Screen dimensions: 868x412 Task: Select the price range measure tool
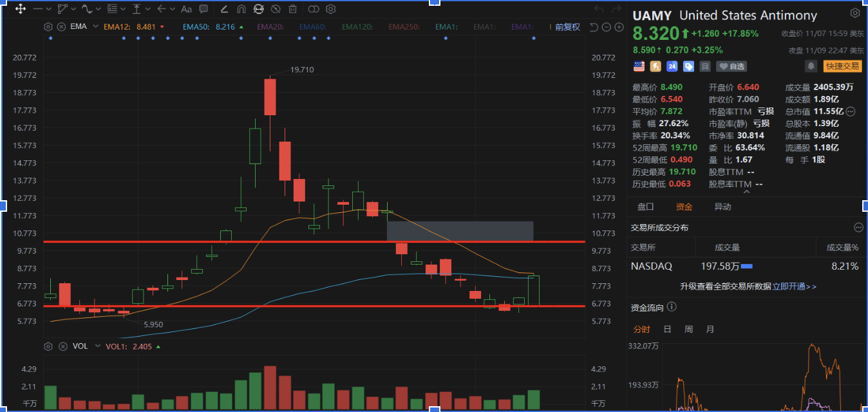coord(137,9)
